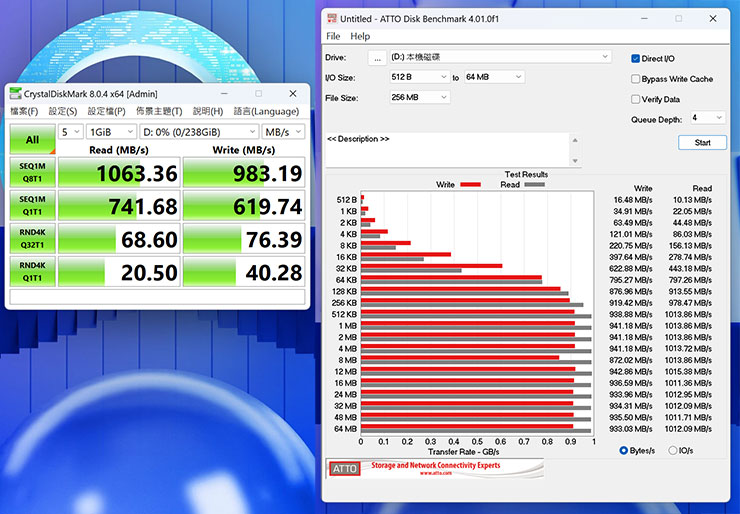Click the Start button in ATTO
740x514 pixels.
[x=702, y=143]
